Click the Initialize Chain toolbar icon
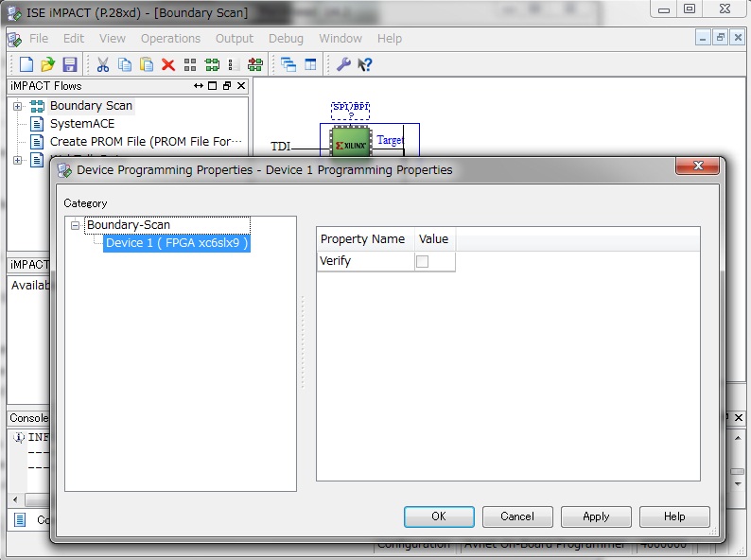 coord(212,64)
